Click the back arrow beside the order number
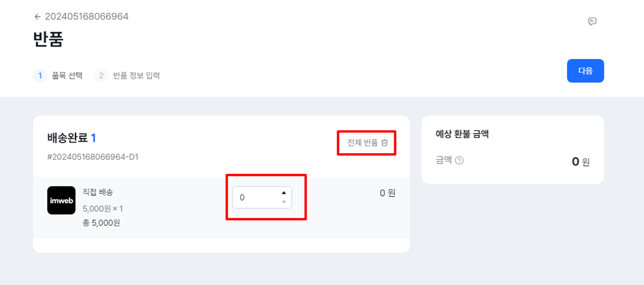Image resolution: width=644 pixels, height=285 pixels. point(38,17)
